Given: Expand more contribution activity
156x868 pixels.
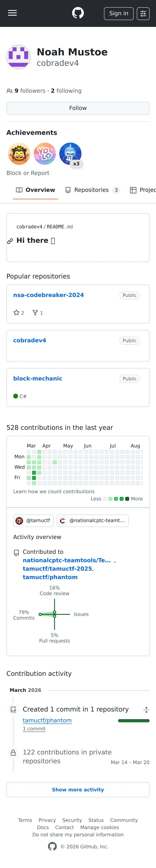Looking at the screenshot, I should tap(78, 789).
